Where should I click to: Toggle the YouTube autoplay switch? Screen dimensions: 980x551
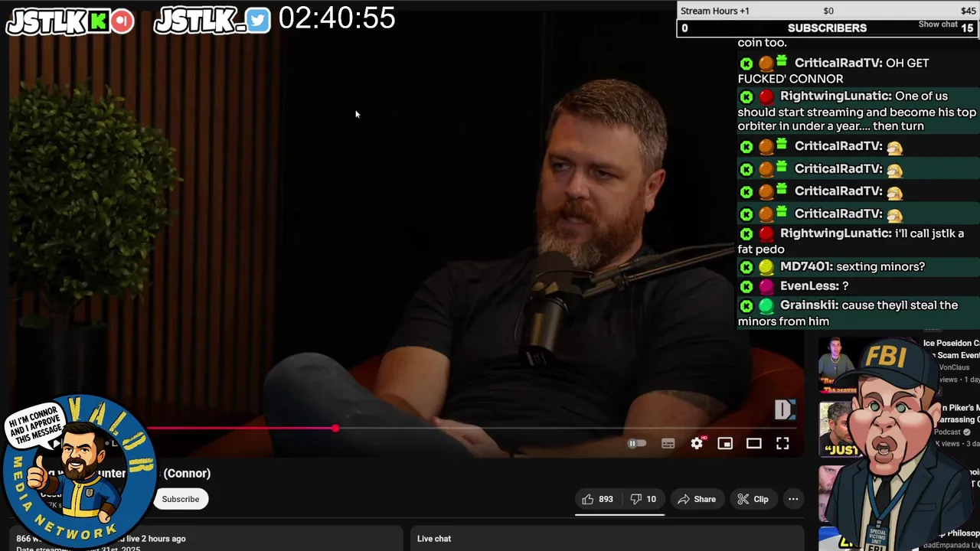[x=637, y=443]
